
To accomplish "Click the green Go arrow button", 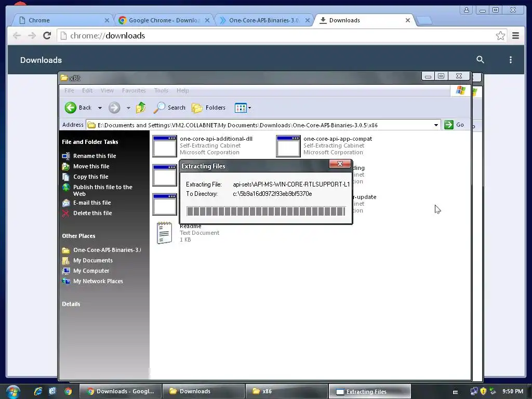I will tap(449, 125).
